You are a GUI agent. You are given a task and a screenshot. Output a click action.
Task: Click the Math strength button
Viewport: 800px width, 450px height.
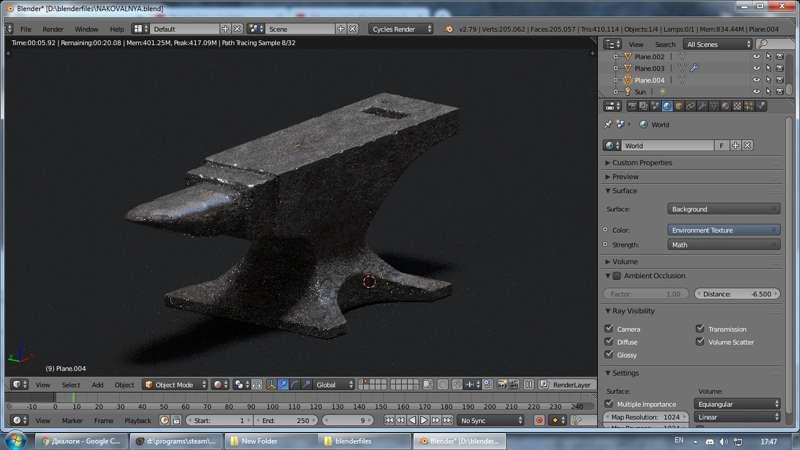[x=723, y=245]
